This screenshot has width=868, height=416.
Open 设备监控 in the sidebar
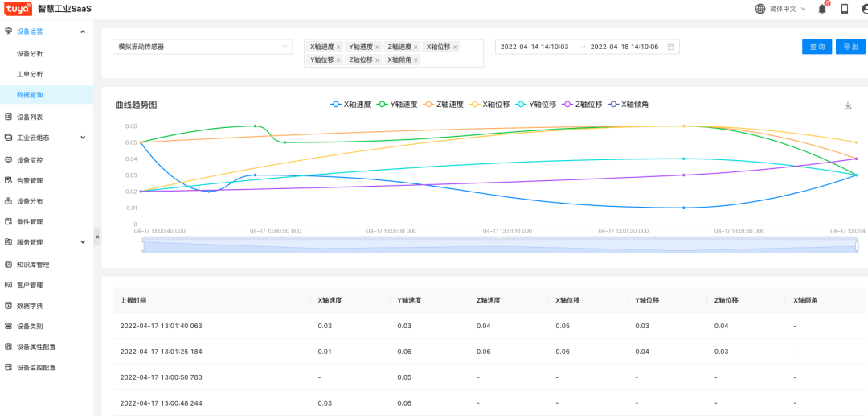point(30,160)
